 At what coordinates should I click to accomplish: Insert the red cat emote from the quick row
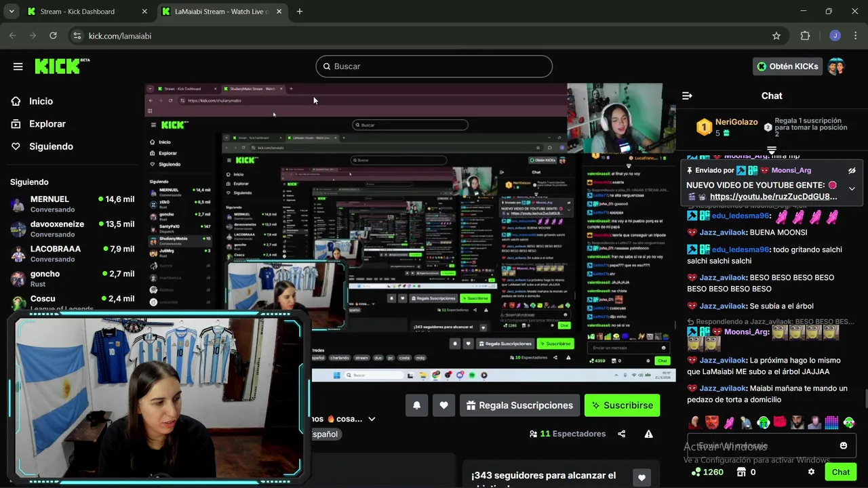point(780,422)
